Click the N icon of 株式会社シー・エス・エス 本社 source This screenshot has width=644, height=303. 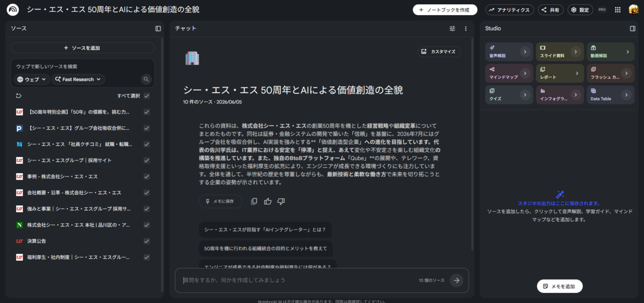coord(19,225)
